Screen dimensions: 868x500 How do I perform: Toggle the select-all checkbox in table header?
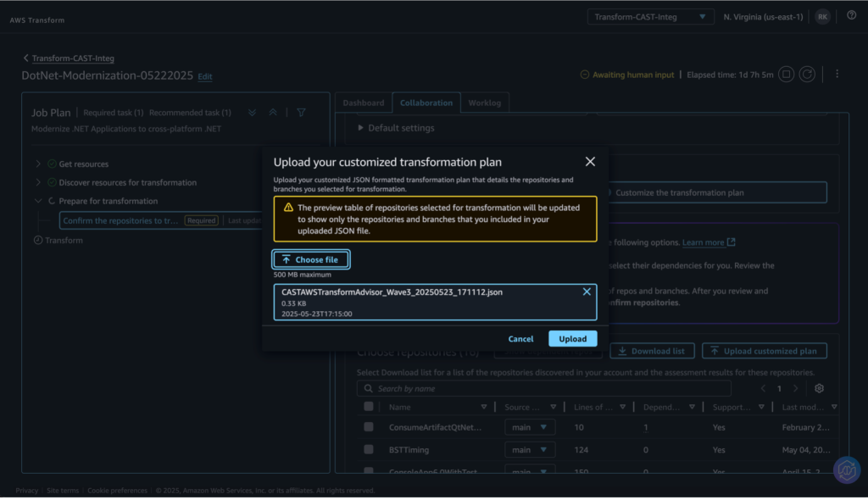tap(368, 406)
